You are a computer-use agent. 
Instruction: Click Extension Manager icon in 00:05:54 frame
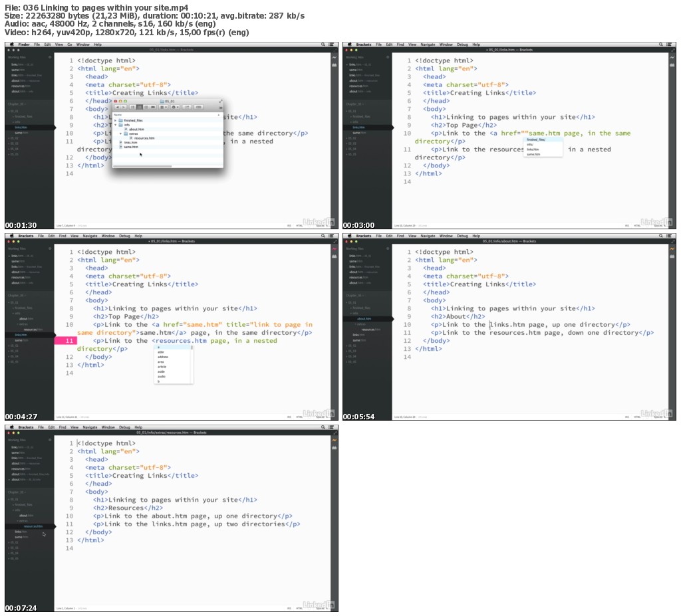672,257
